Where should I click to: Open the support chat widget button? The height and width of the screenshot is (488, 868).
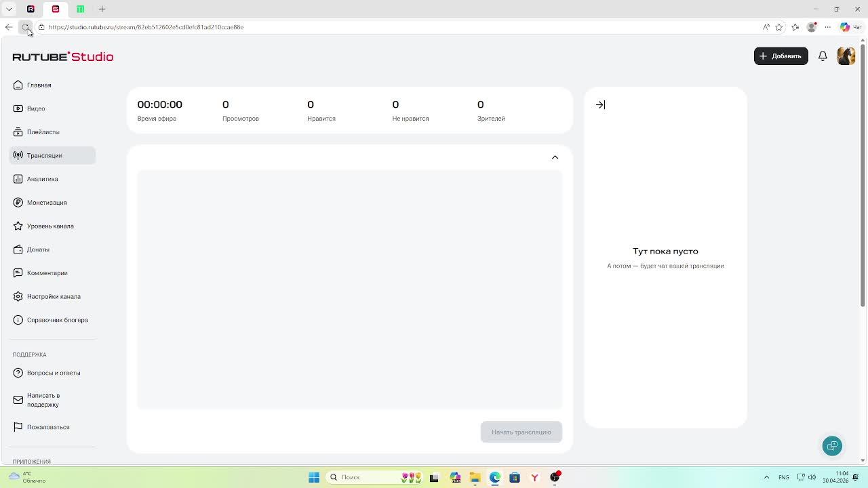tap(832, 446)
